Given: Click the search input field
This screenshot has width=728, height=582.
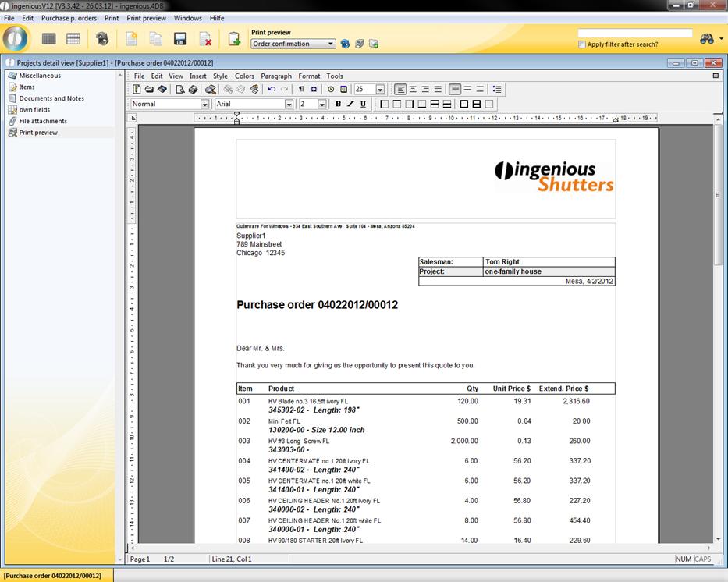Looking at the screenshot, I should click(634, 34).
